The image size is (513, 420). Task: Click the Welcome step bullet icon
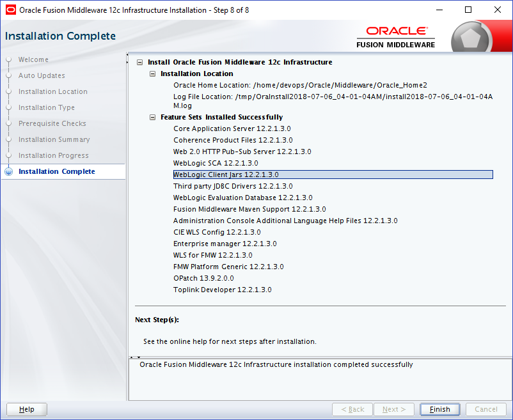point(9,60)
